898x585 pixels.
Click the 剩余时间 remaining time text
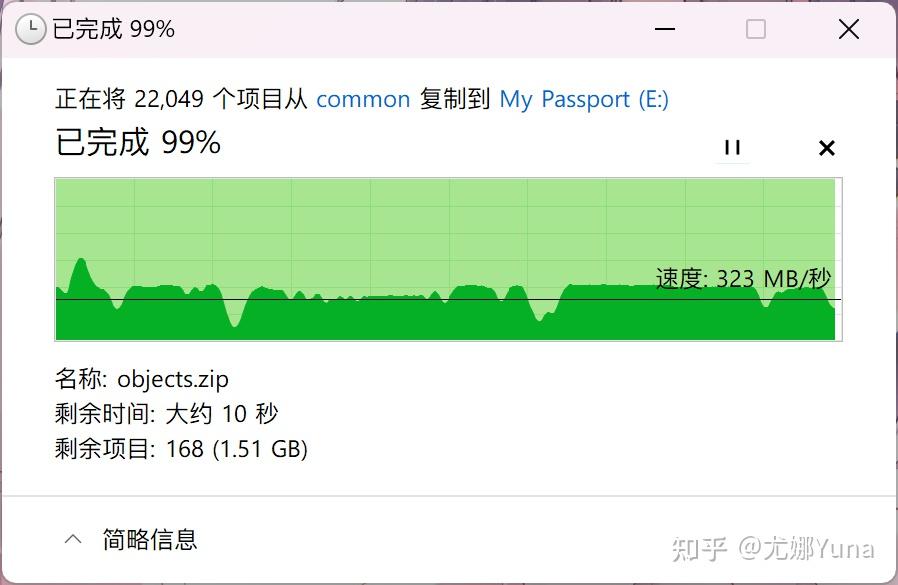point(166,414)
